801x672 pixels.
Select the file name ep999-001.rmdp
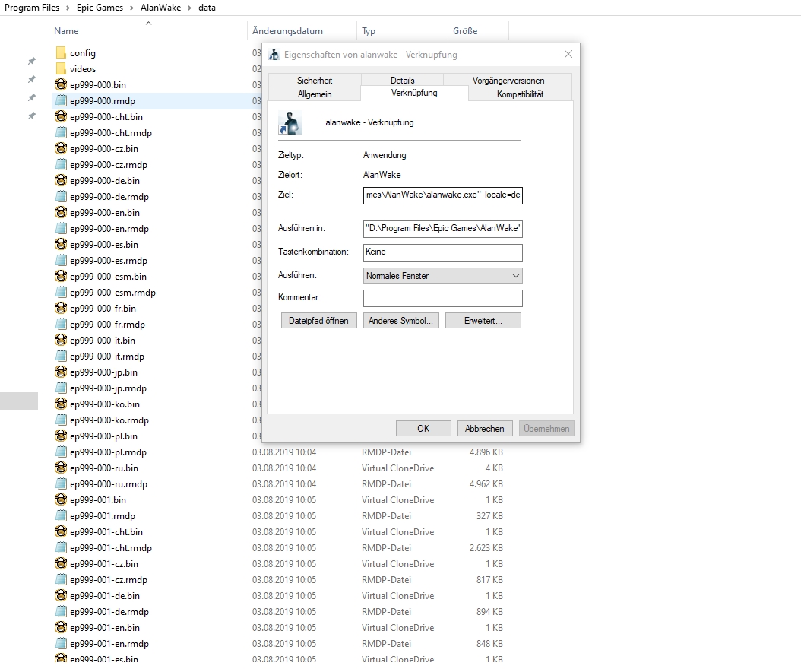pos(103,516)
